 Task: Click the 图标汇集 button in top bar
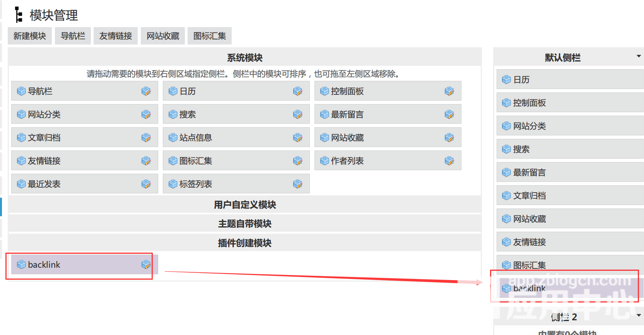(x=210, y=36)
